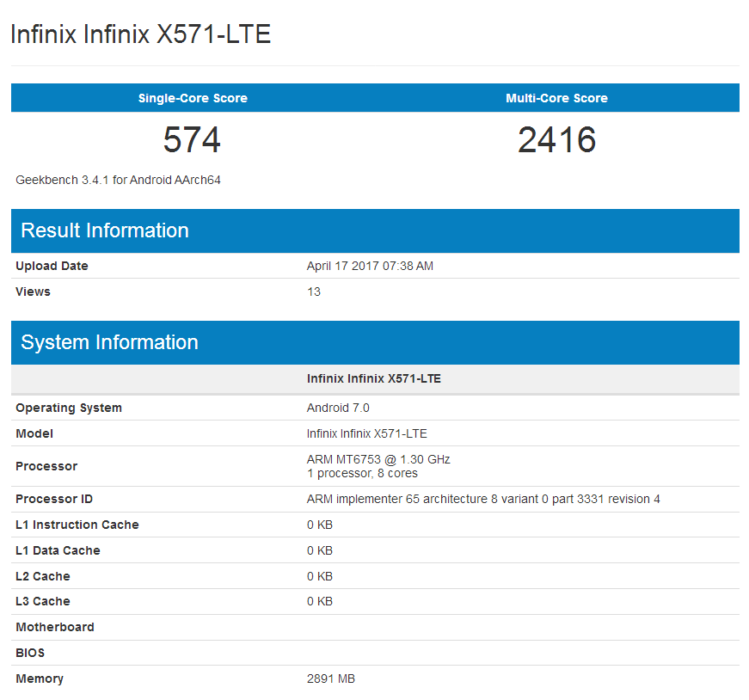Click the Processor ID label
Image resolution: width=749 pixels, height=700 pixels.
54,499
